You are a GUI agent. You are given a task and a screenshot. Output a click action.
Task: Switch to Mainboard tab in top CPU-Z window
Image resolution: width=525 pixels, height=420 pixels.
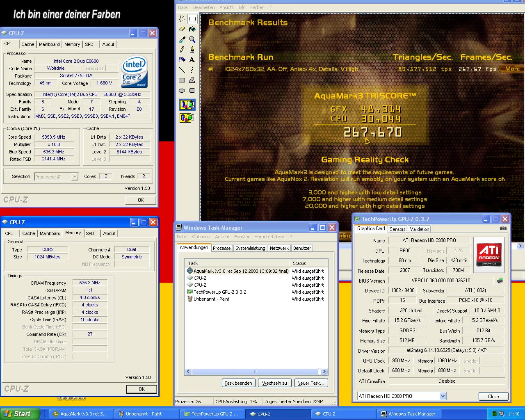click(49, 44)
